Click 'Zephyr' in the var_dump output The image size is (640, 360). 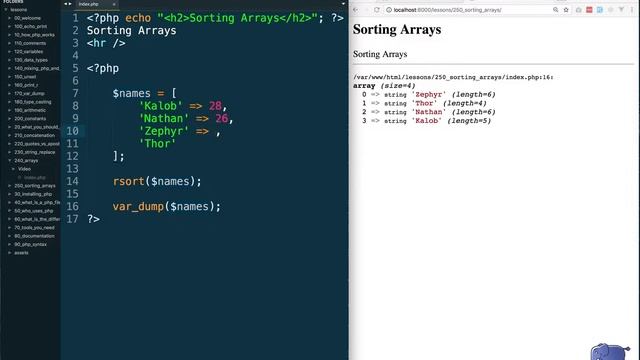click(429, 95)
